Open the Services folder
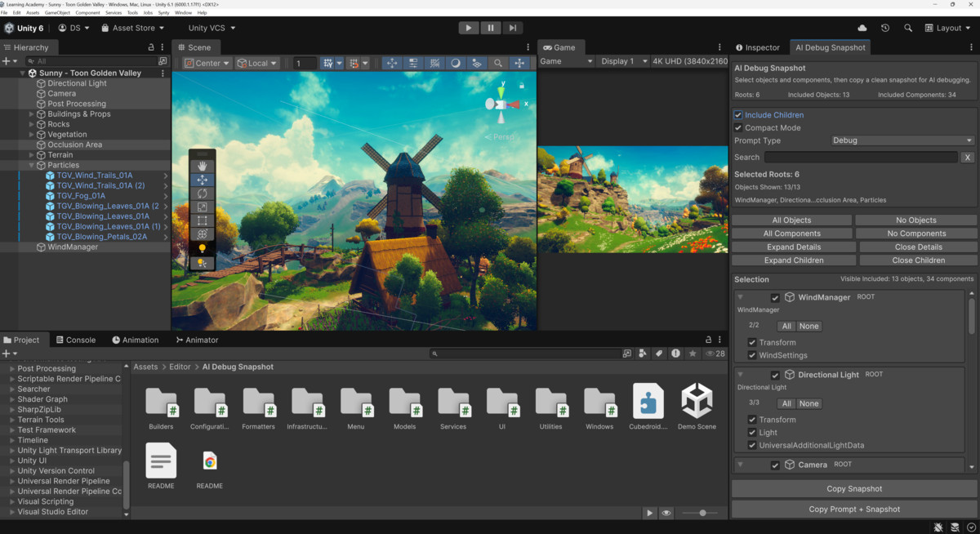 point(453,407)
